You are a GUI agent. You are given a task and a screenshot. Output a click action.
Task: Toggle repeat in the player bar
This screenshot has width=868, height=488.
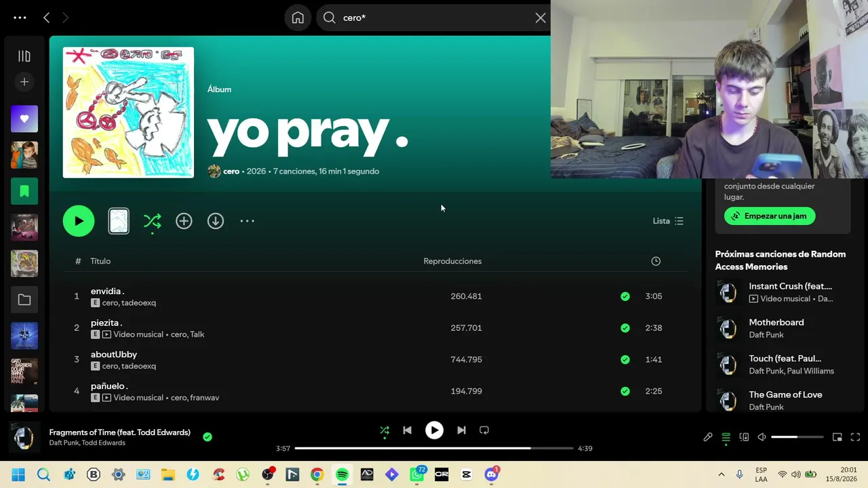pyautogui.click(x=484, y=430)
